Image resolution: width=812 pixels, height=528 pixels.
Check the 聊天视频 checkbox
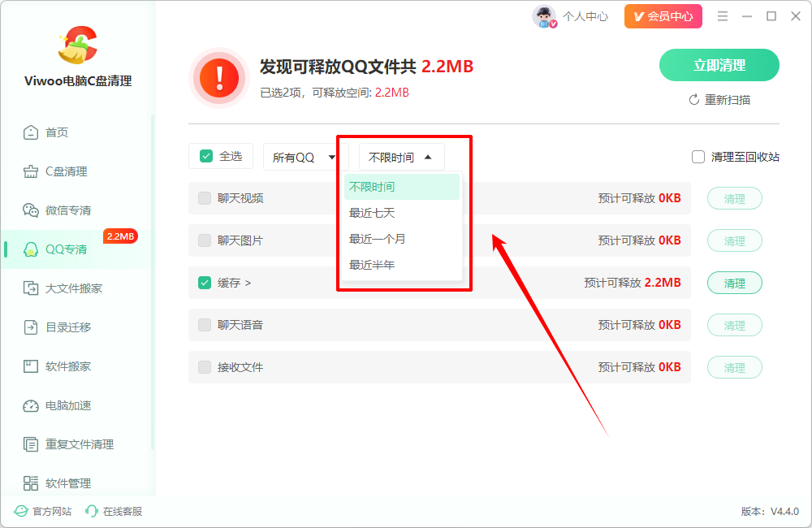click(x=205, y=198)
